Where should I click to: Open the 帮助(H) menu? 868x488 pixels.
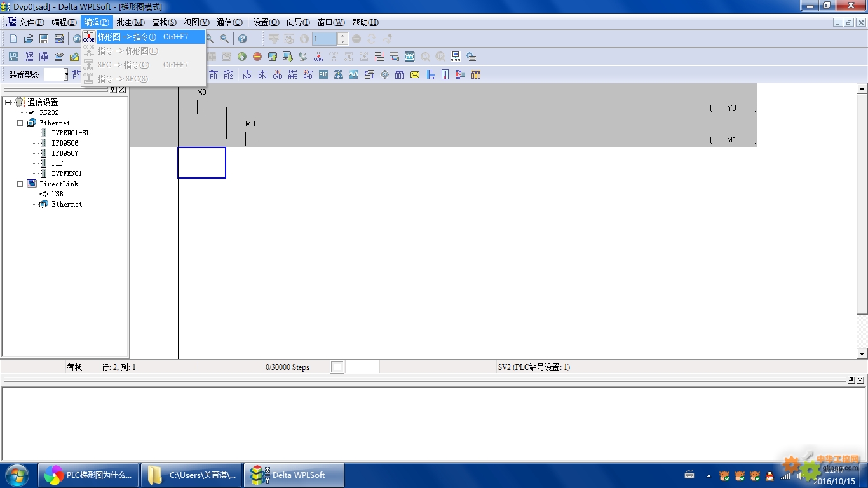[365, 22]
